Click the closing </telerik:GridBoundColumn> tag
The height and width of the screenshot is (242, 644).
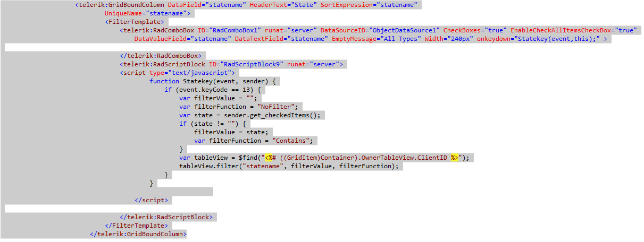(138, 234)
